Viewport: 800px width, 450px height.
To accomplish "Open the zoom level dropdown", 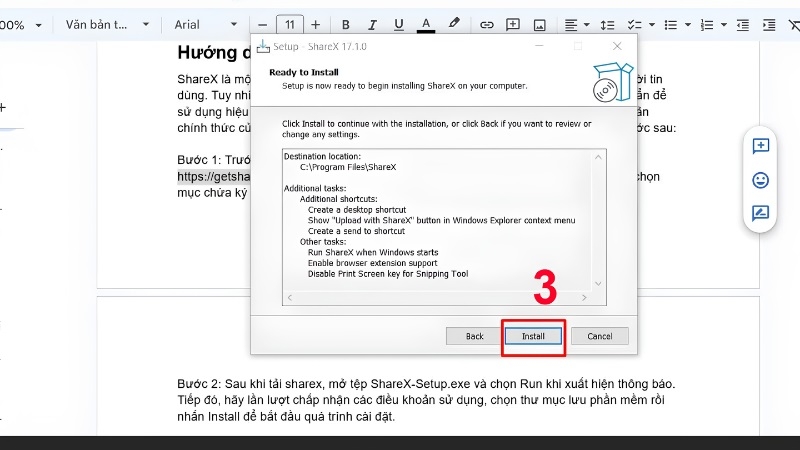I will click(x=21, y=24).
